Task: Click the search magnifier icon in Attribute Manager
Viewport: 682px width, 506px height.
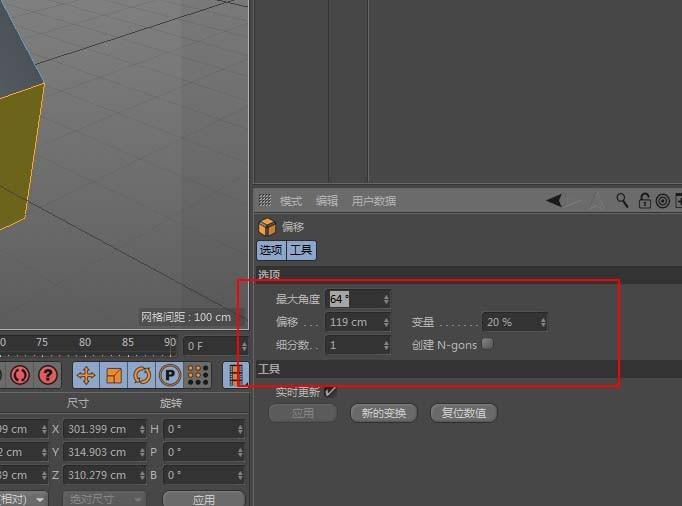Action: [622, 201]
